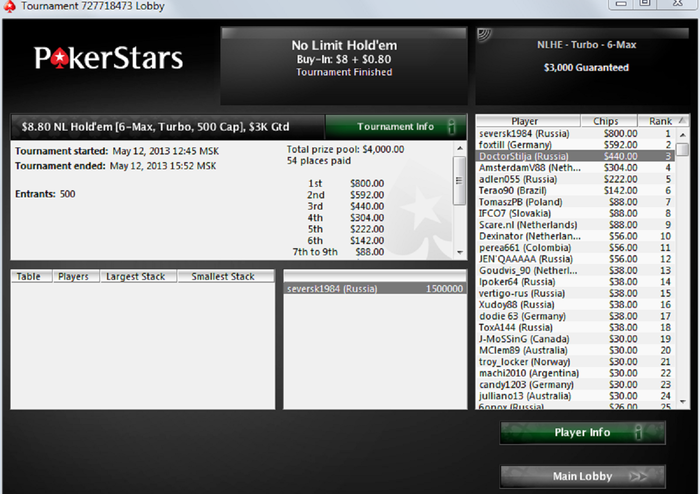Screen dimensions: 700x494
Task: Select seversk1984 row with 1500000 chips
Action: click(375, 289)
